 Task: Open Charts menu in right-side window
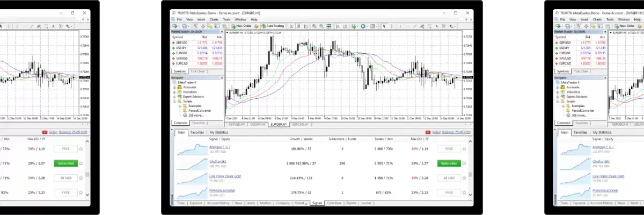pos(597,19)
